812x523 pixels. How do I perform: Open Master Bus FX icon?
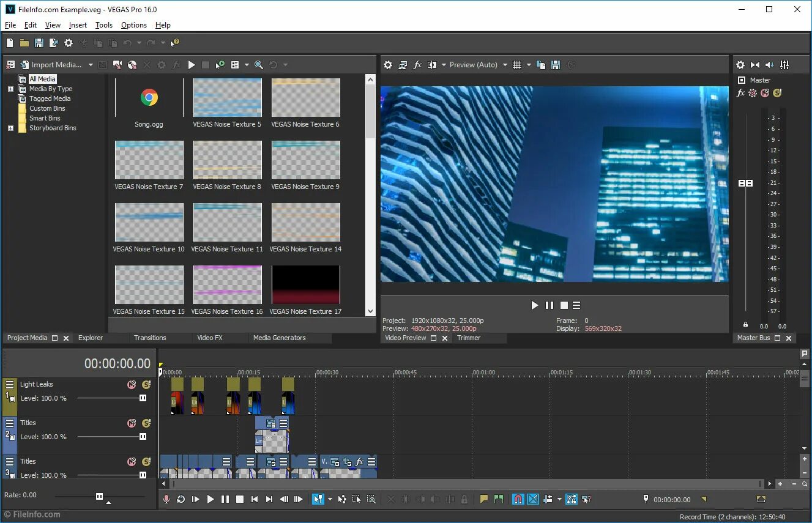(x=740, y=93)
